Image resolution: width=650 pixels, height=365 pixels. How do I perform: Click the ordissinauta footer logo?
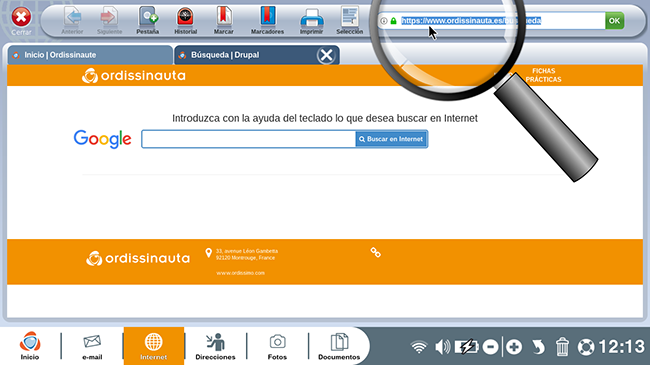tap(138, 258)
